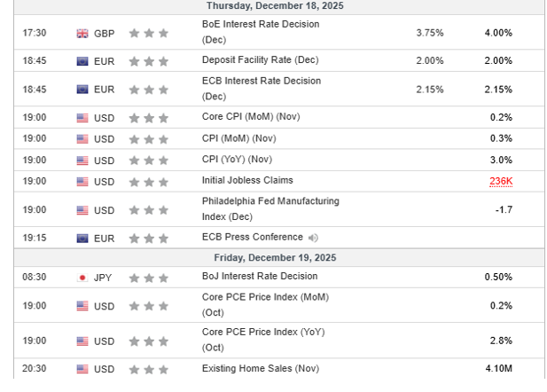Open the Initial Jobless Claims event

247,180
